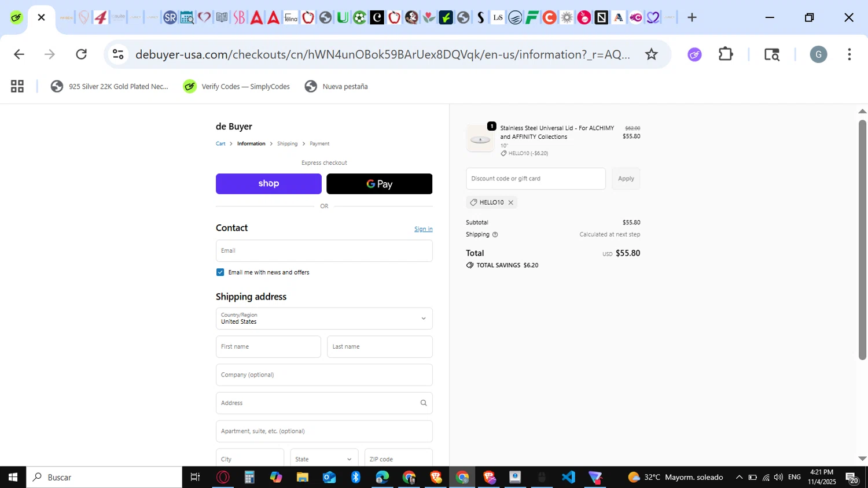This screenshot has width=868, height=488.
Task: Open the purple SimplyCodes extension icon
Action: click(694, 54)
